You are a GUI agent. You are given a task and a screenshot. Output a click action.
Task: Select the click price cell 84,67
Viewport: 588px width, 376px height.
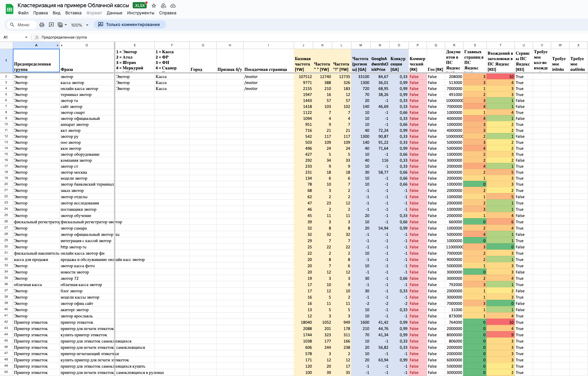(380, 77)
